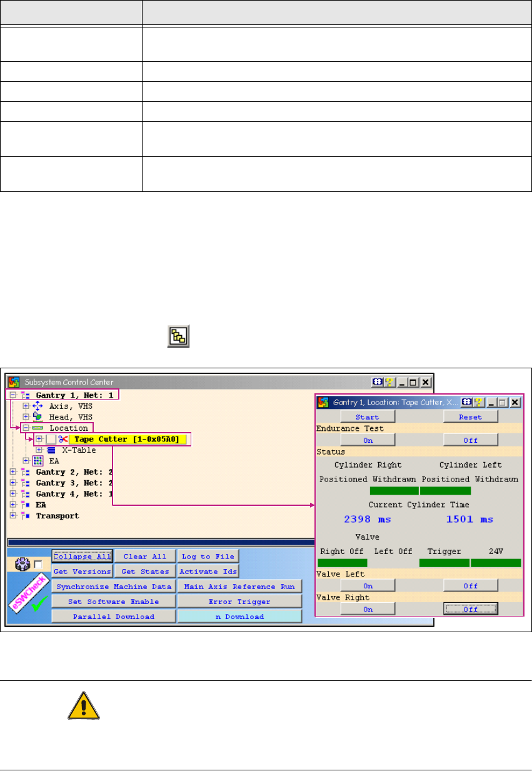Click the Transport node icon
This screenshot has height=771, width=532.
(x=24, y=516)
